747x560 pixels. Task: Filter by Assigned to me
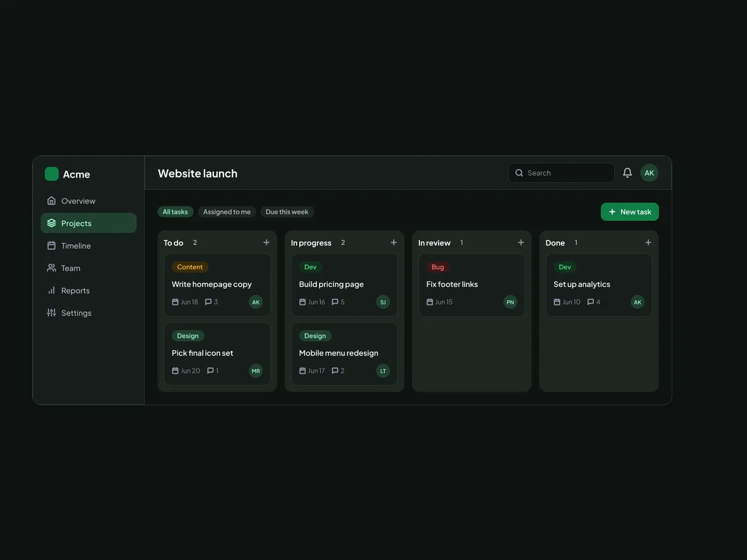pyautogui.click(x=227, y=212)
